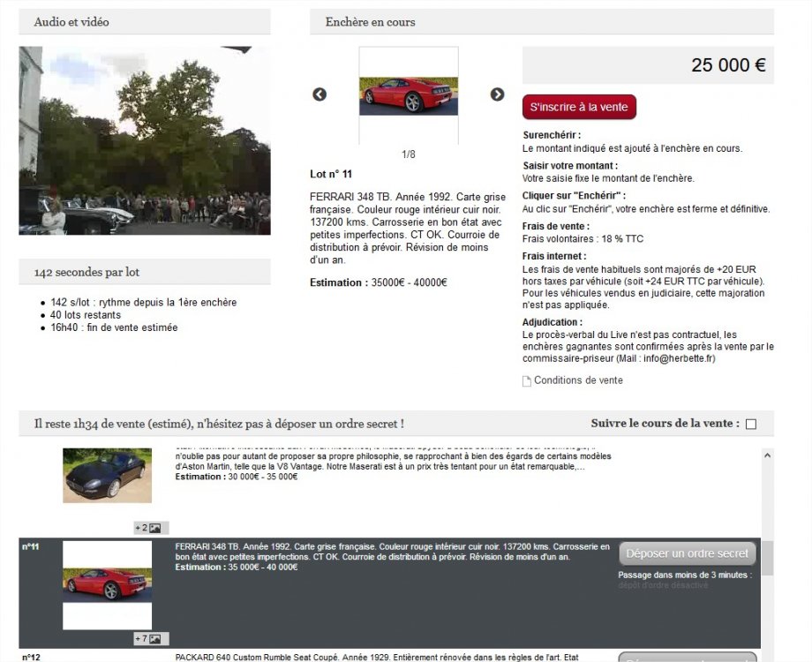812x662 pixels.
Task: Click the black Maserati thumbnail in lot list
Action: (x=107, y=476)
